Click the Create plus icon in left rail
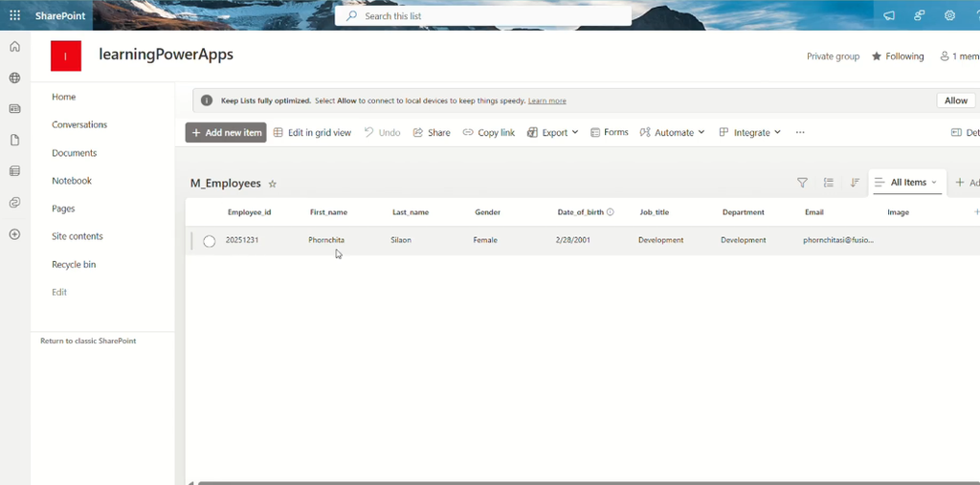The height and width of the screenshot is (485, 980). click(15, 234)
